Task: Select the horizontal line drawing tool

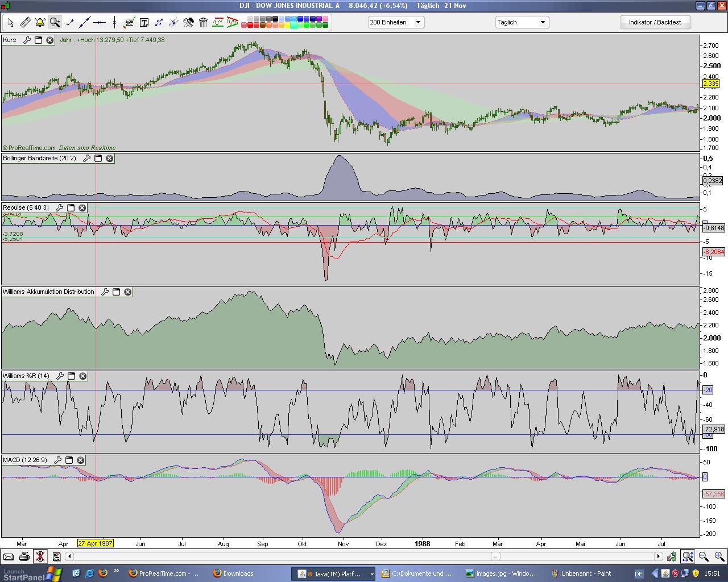Action: [100, 22]
